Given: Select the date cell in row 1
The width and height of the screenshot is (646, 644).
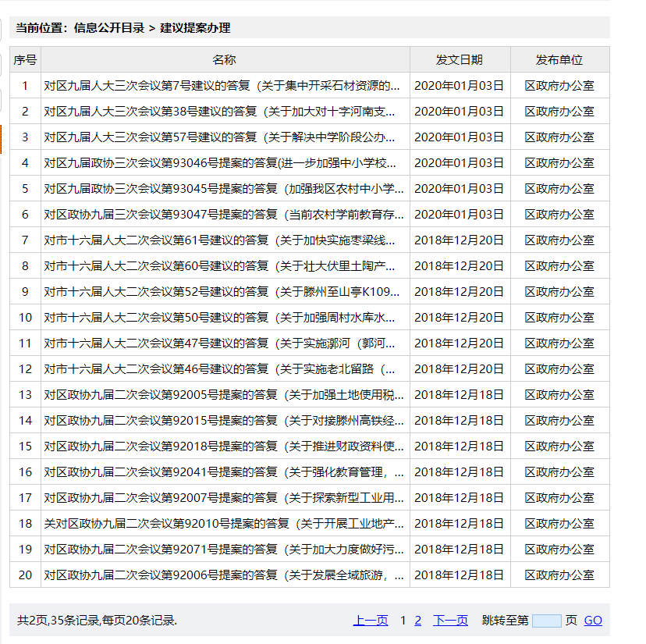Looking at the screenshot, I should pyautogui.click(x=459, y=86).
